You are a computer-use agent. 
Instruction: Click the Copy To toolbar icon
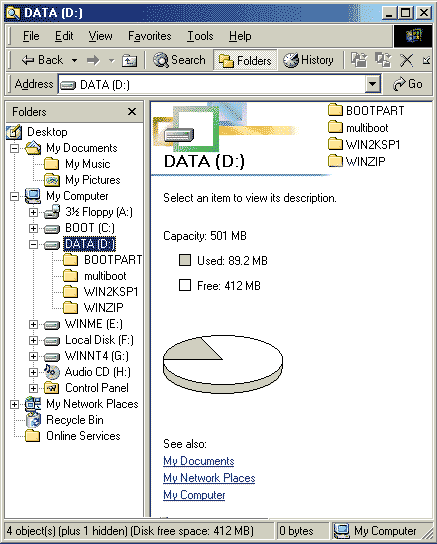[x=383, y=60]
